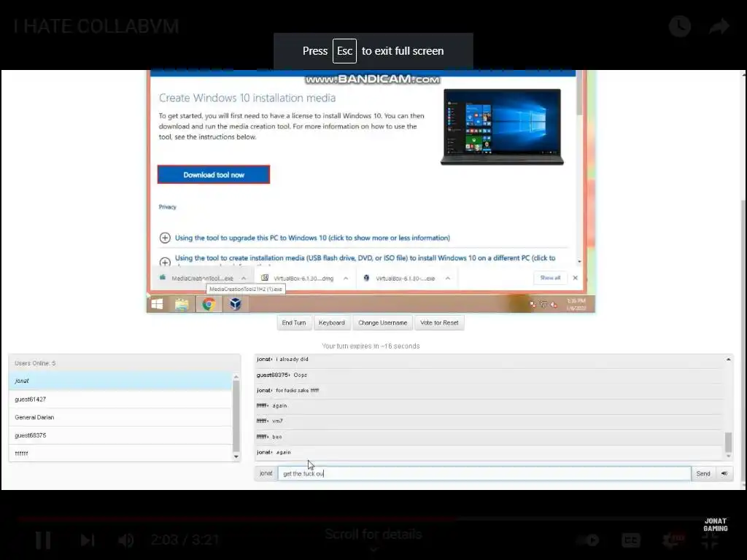Click the Chrome icon on the VM taskbar
The height and width of the screenshot is (560, 747).
click(x=209, y=304)
